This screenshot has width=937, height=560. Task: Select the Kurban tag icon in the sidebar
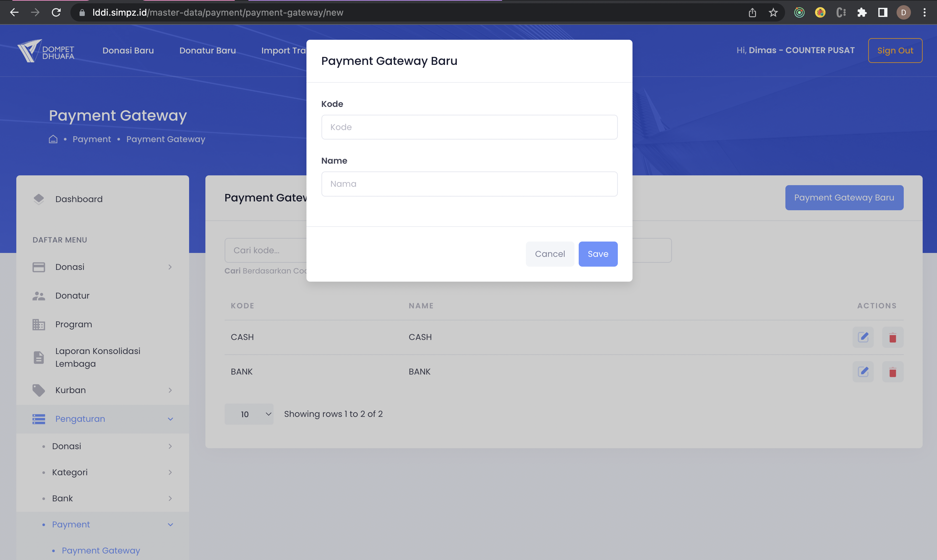tap(39, 390)
